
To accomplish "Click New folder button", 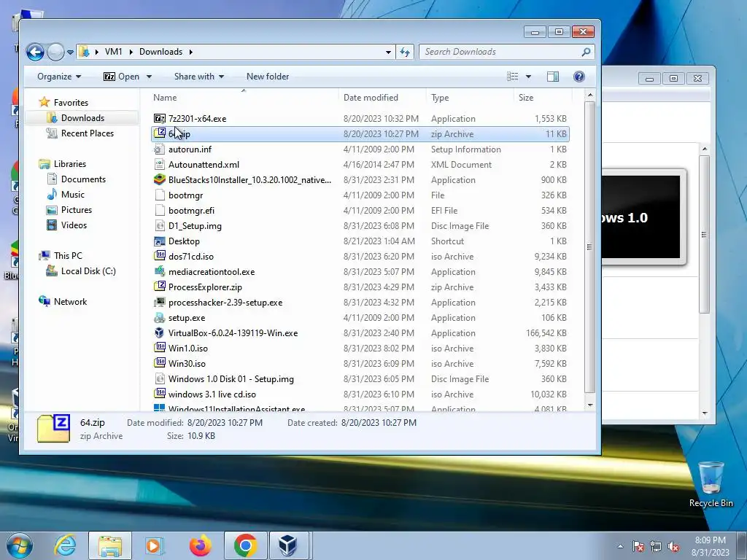I will click(268, 77).
